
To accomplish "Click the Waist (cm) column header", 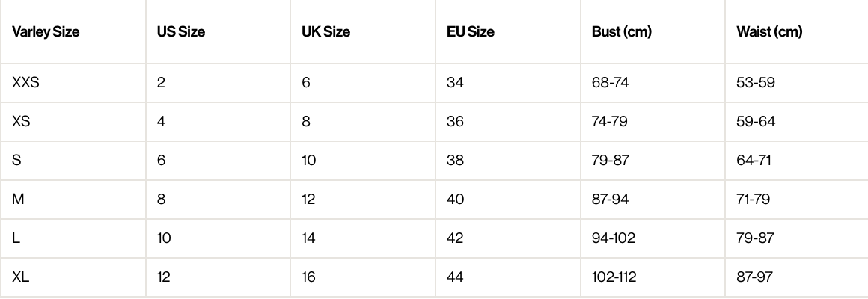I will [x=769, y=32].
